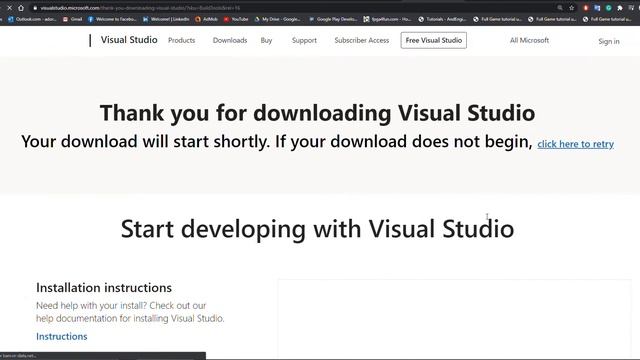Click the zoom magnifier icon in address bar
This screenshot has height=360, width=640.
tap(560, 8)
